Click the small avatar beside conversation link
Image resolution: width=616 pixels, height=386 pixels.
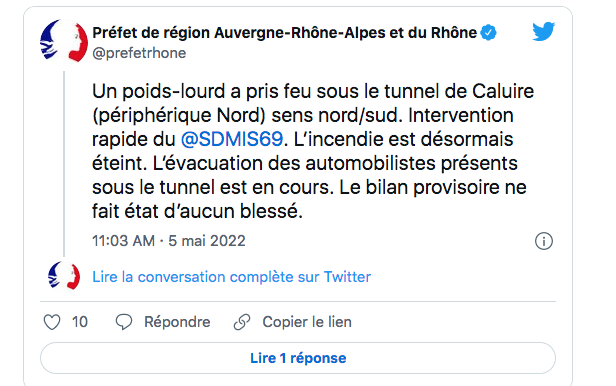64,276
